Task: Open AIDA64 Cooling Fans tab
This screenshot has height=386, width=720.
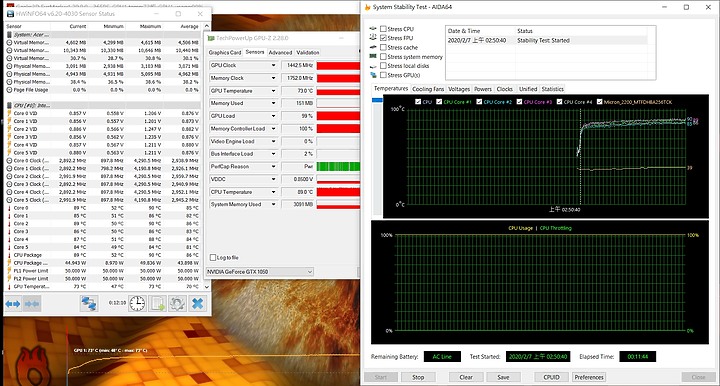Action: [428, 89]
